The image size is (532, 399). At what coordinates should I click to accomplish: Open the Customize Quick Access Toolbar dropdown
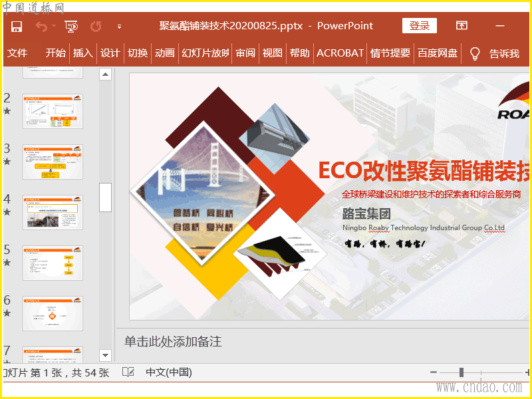pos(119,27)
